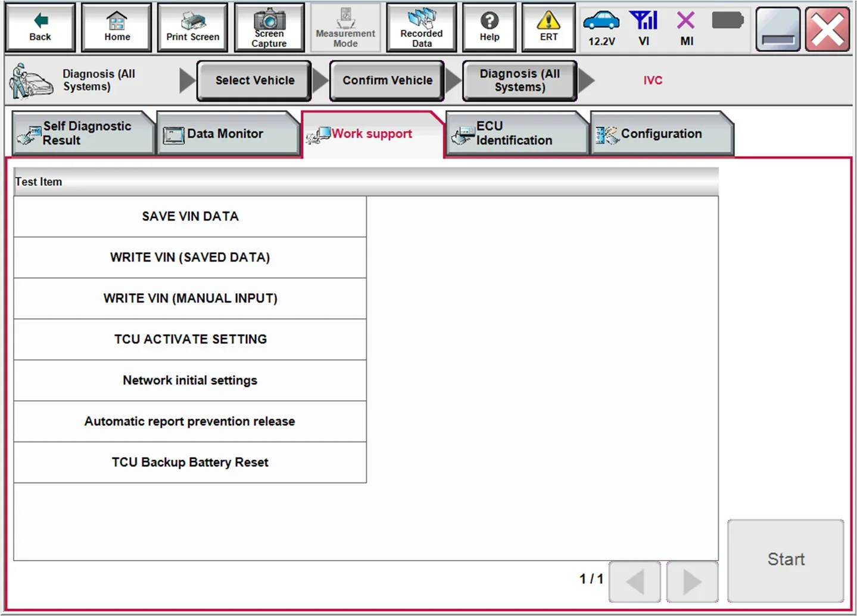Go to previous page arrow

click(635, 581)
